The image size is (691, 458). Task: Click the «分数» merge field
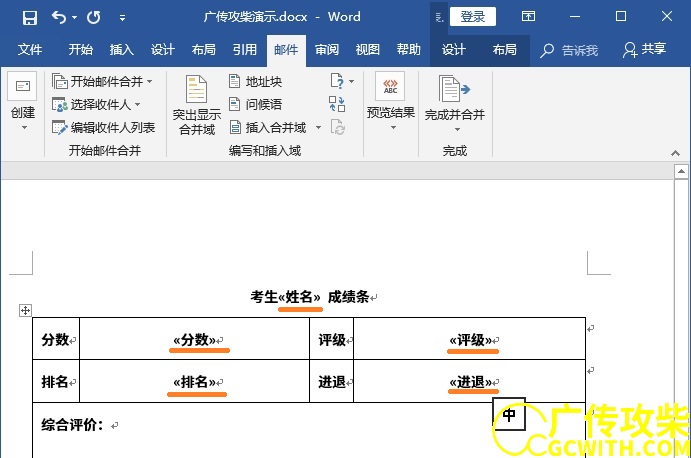[194, 340]
